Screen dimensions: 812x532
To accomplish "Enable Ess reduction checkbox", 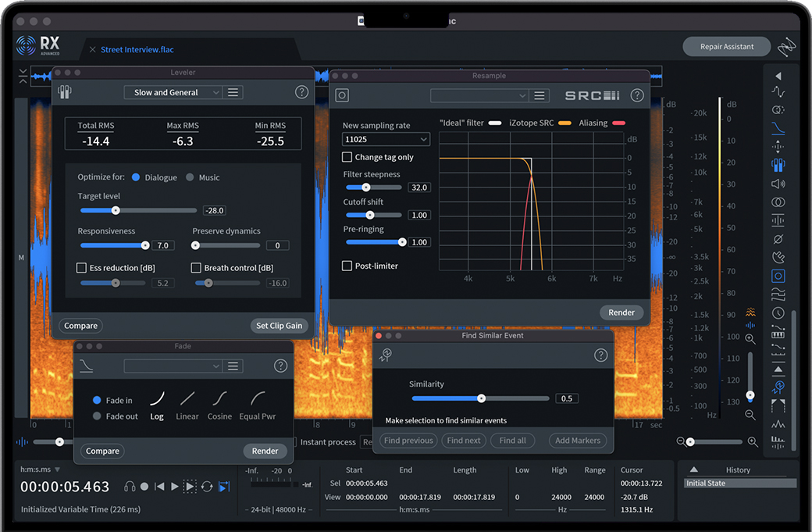I will point(81,268).
